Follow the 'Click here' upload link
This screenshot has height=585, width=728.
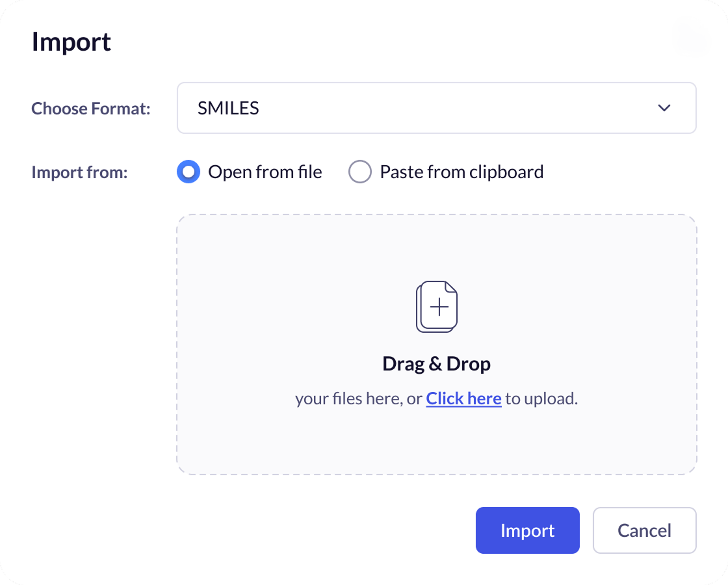click(463, 398)
